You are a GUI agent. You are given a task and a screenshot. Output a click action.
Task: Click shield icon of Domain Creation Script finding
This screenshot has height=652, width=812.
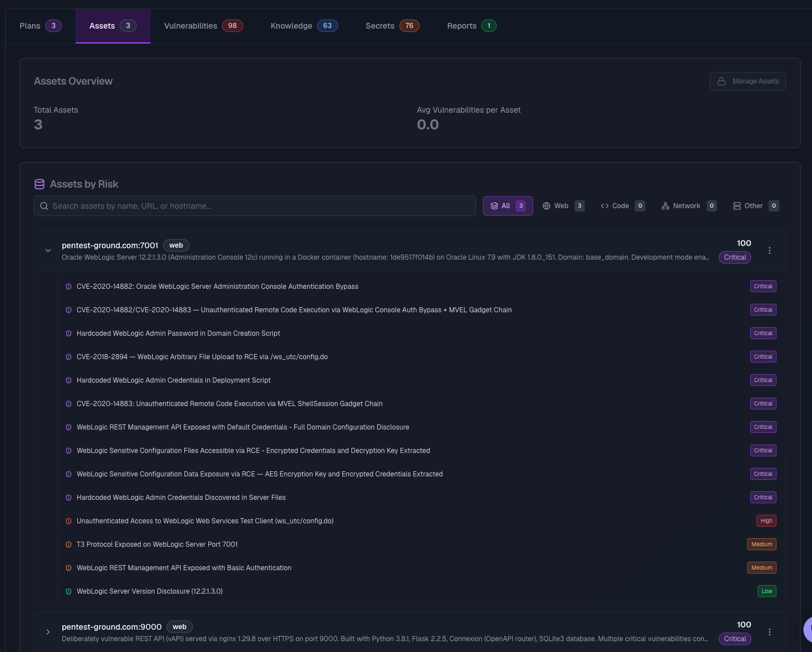pos(69,333)
